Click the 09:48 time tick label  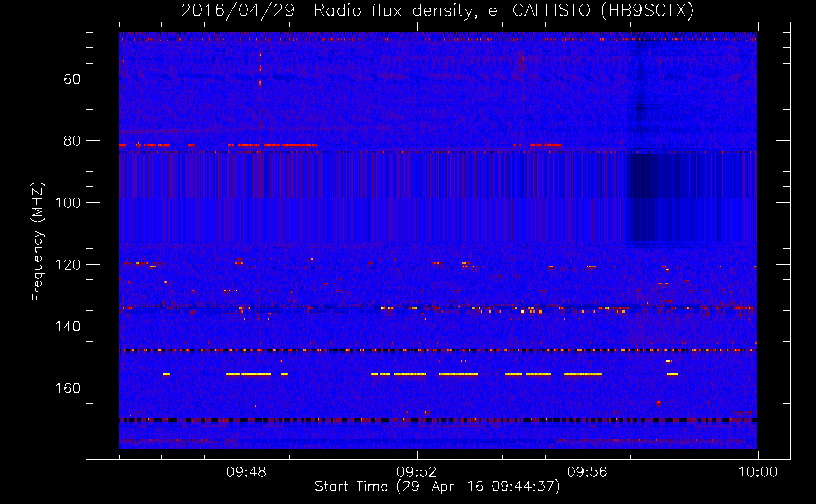coord(246,472)
